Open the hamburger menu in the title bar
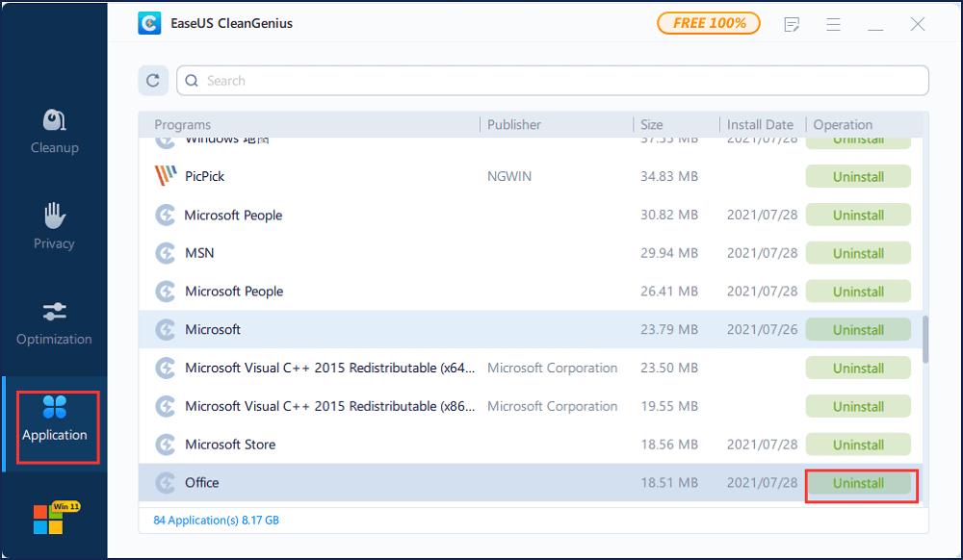Viewport: 963px width, 560px height. 834,24
